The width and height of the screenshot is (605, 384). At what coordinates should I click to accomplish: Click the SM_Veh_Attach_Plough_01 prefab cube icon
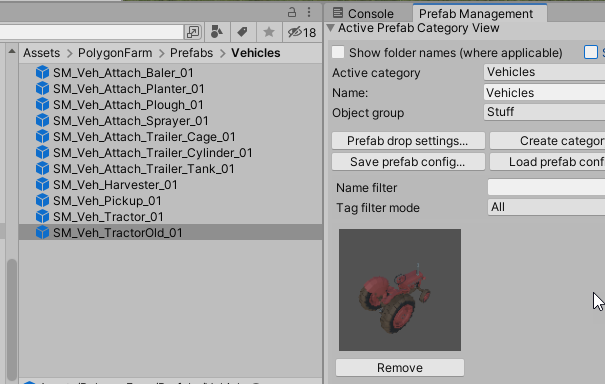click(x=42, y=105)
